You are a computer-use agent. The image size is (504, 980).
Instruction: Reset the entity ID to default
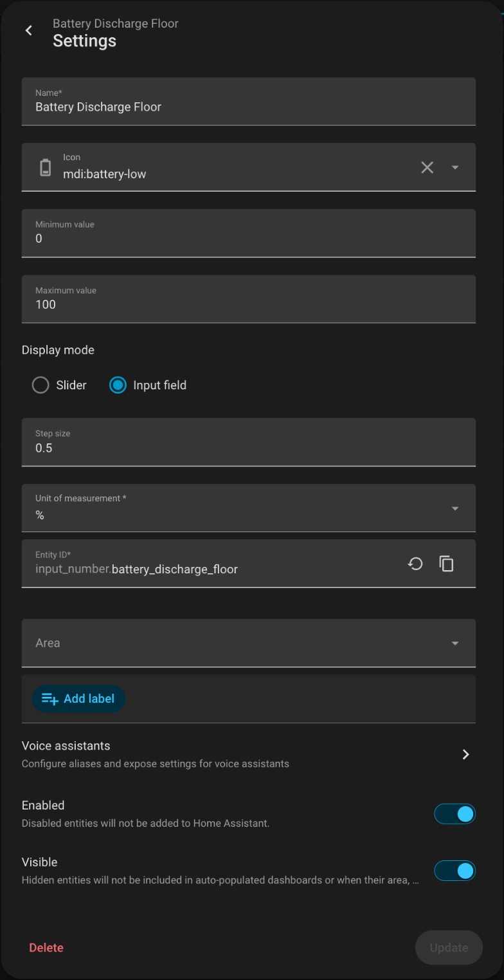coord(415,564)
